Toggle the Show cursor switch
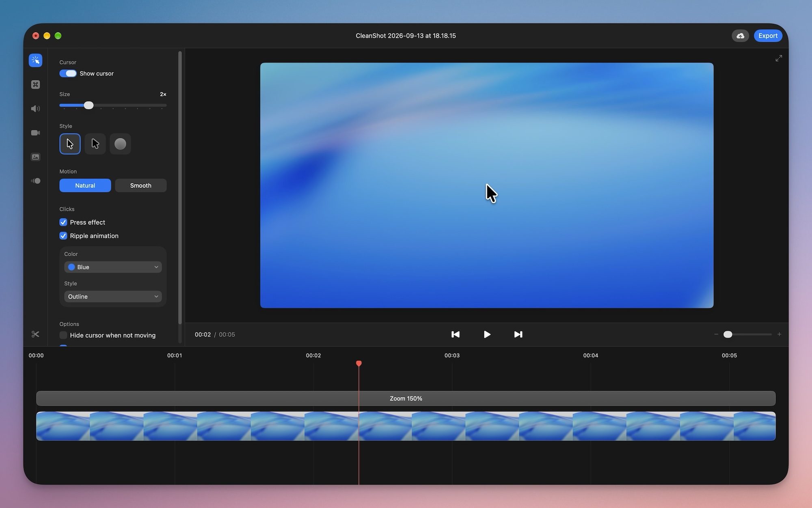The height and width of the screenshot is (508, 812). [x=68, y=73]
